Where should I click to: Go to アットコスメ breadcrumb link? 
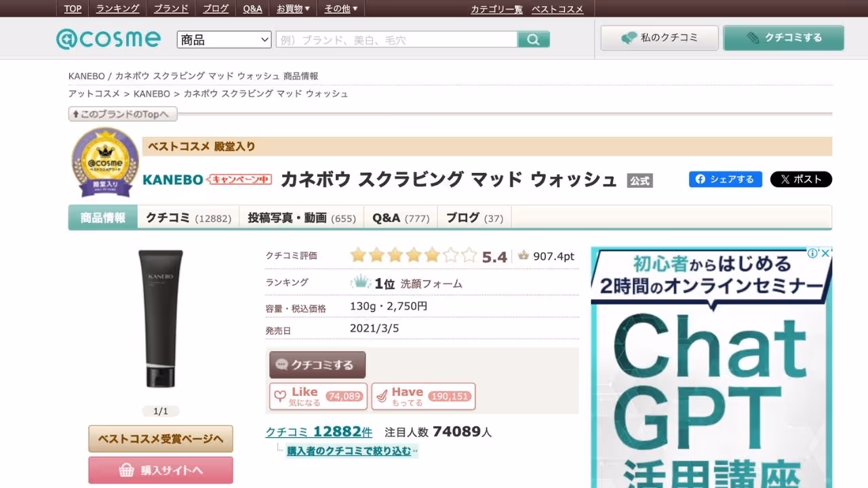click(x=94, y=94)
